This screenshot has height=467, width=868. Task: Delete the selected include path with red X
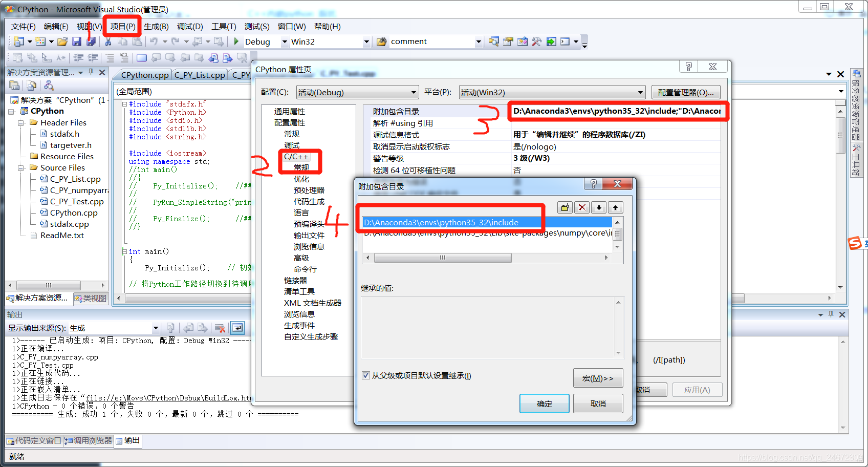point(582,207)
